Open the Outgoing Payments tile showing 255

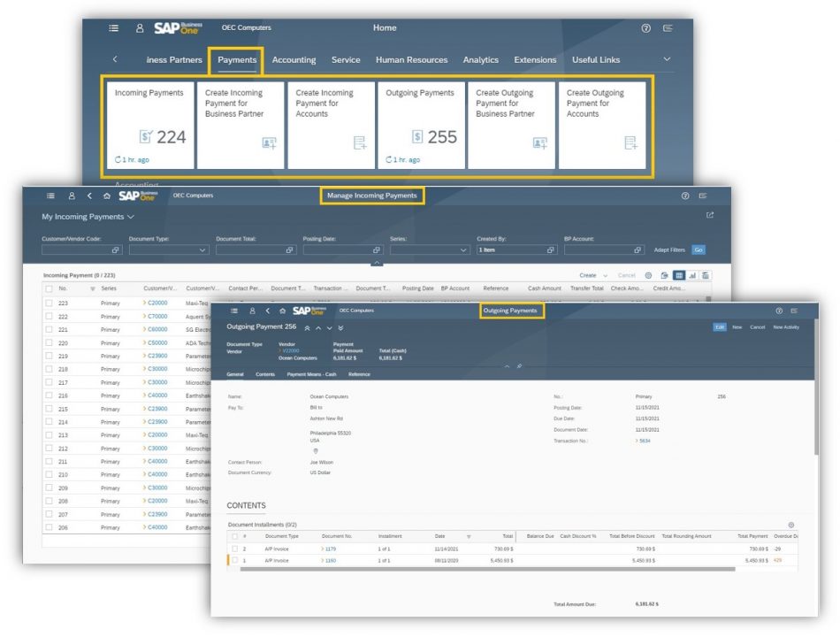(421, 125)
